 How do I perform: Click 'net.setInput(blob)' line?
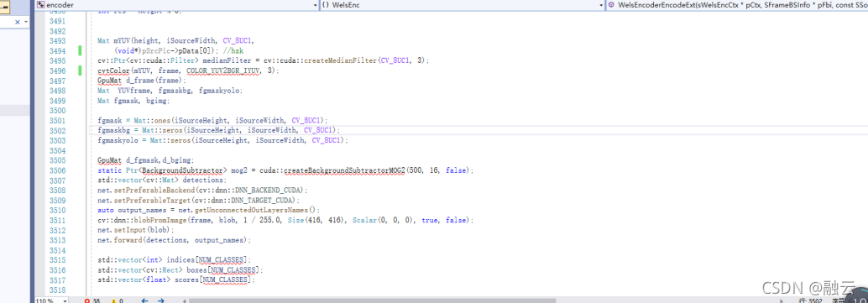tap(136, 231)
